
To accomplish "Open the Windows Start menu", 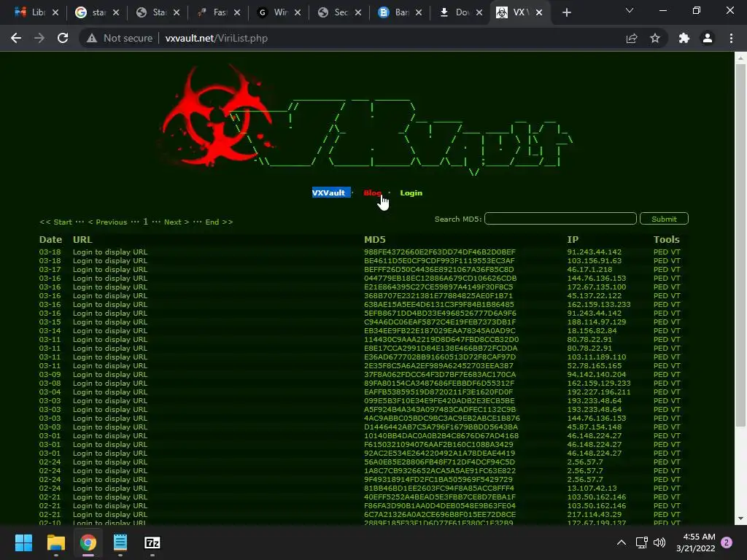I will click(23, 542).
